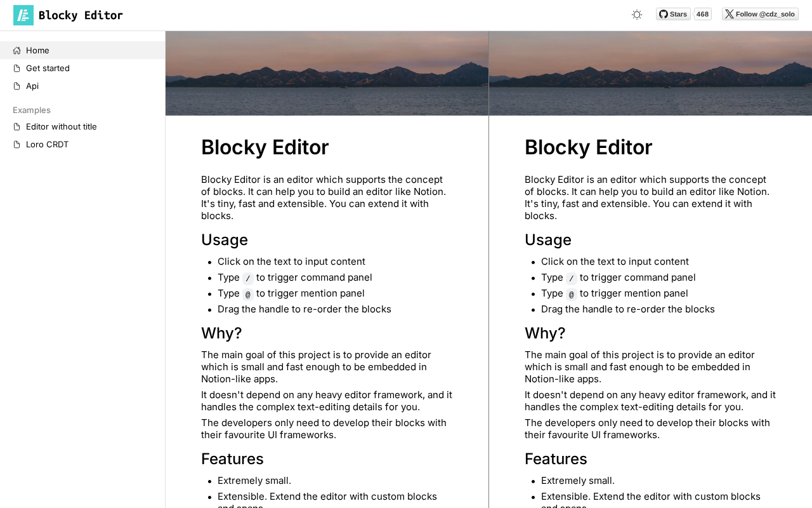The width and height of the screenshot is (812, 508).
Task: Click the Features heading in left editor
Action: click(232, 458)
